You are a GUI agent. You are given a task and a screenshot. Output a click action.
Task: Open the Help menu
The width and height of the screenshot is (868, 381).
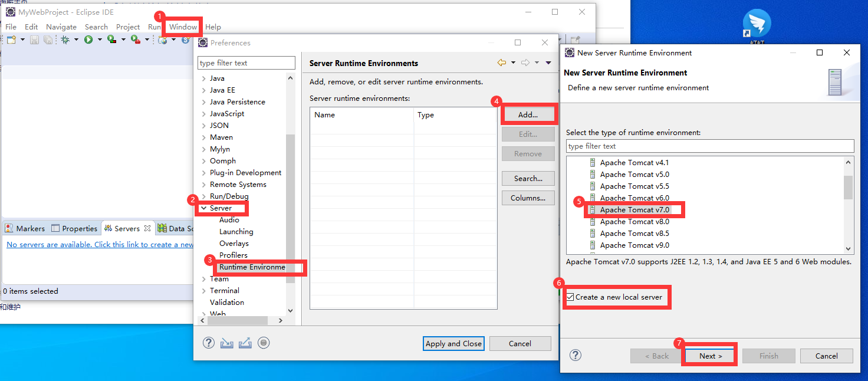[213, 27]
